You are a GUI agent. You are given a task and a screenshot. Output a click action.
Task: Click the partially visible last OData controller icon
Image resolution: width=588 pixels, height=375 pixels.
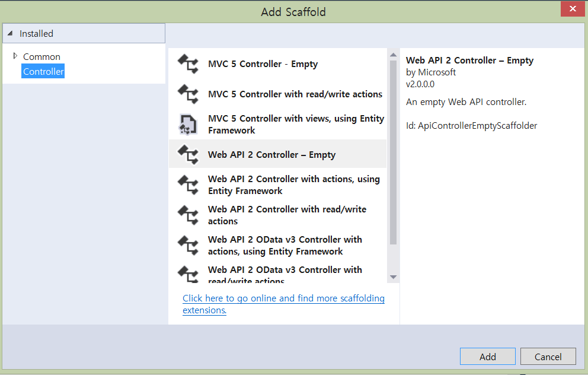(188, 274)
